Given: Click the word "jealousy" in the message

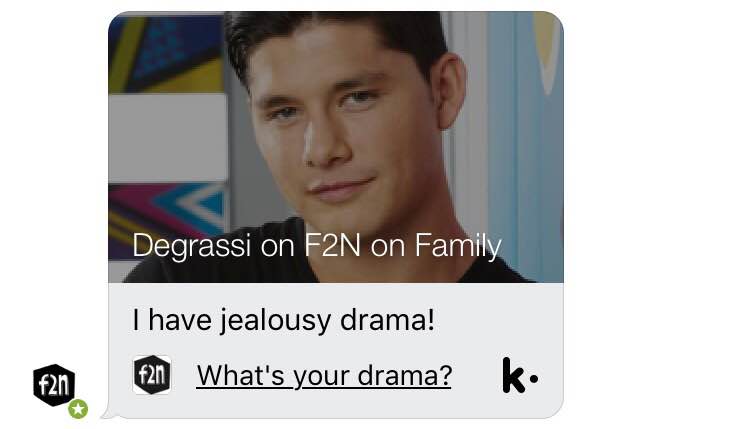Looking at the screenshot, I should [276, 321].
